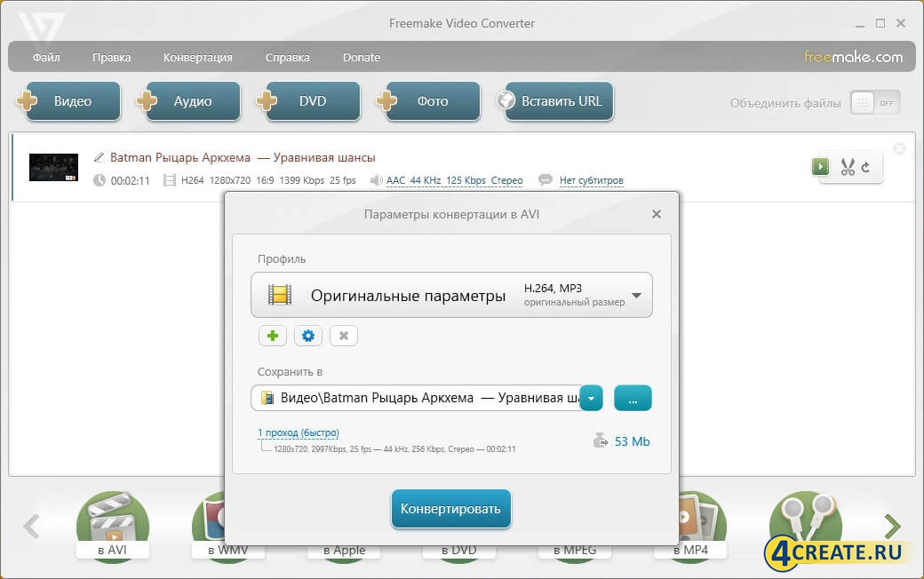The height and width of the screenshot is (579, 924).
Task: Toggle Объединить файлы switch
Action: 875,103
